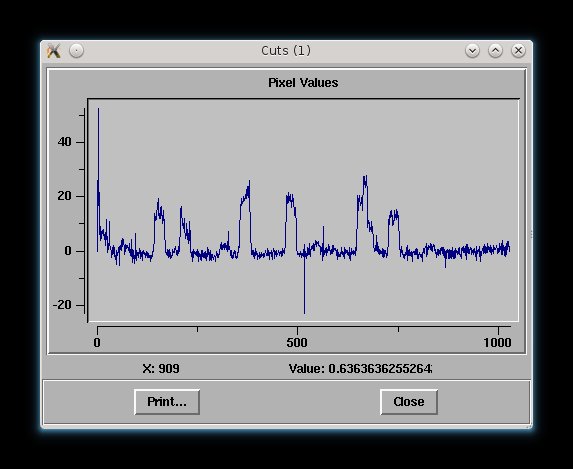The width and height of the screenshot is (573, 469).
Task: Minimize the Cuts (1) window
Action: point(472,50)
